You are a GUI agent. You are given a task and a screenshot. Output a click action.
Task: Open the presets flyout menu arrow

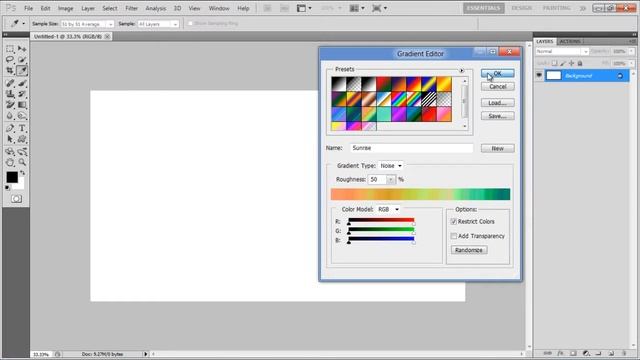coord(462,70)
